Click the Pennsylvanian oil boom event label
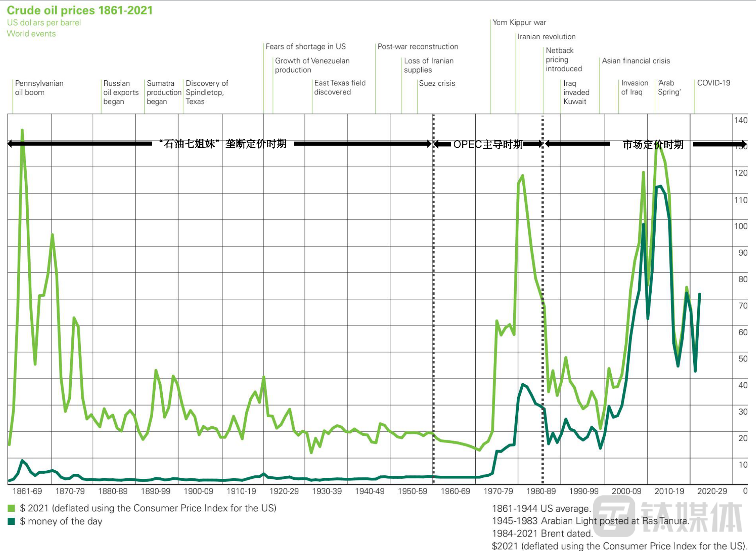 click(39, 88)
